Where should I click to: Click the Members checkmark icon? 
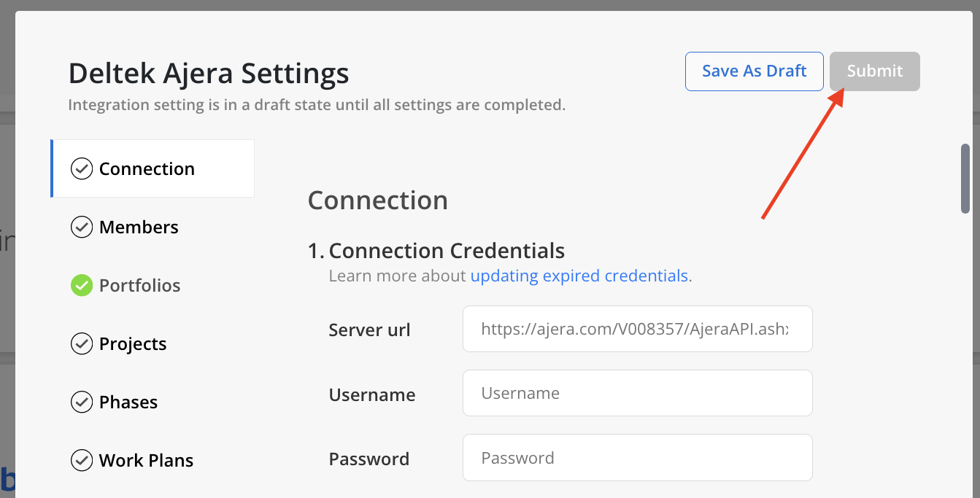(81, 227)
